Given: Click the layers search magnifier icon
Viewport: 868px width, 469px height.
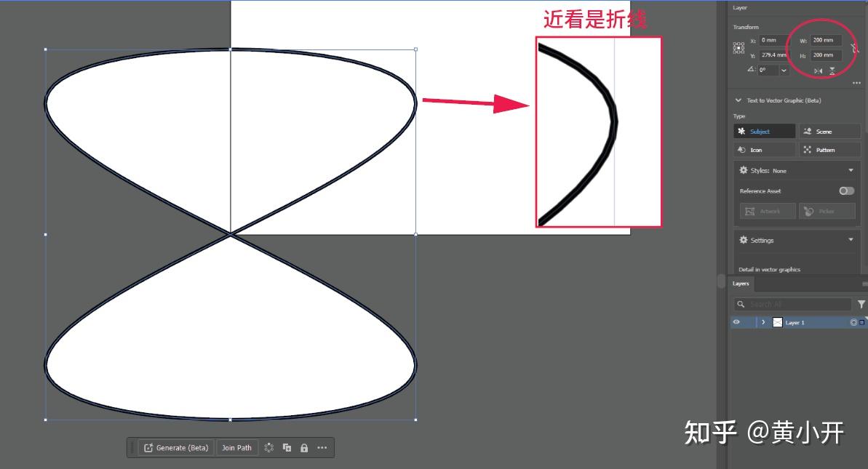Looking at the screenshot, I should [x=741, y=304].
